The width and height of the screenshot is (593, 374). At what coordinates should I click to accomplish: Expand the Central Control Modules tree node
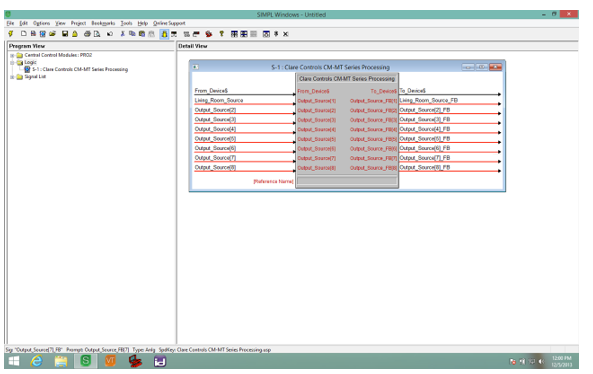[x=12, y=55]
